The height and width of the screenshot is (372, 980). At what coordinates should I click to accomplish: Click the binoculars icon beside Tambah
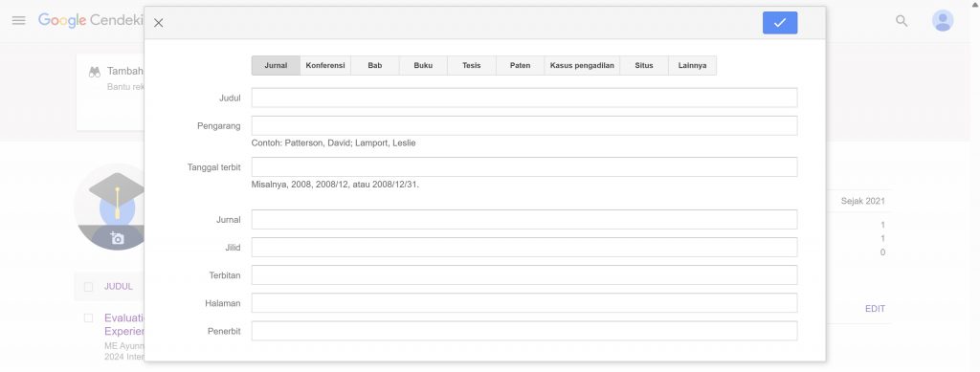click(95, 72)
